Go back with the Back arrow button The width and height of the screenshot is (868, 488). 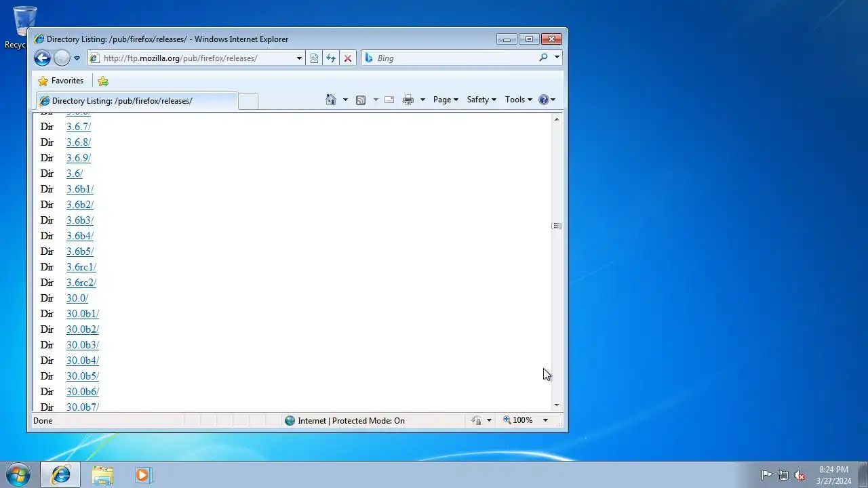(x=42, y=58)
